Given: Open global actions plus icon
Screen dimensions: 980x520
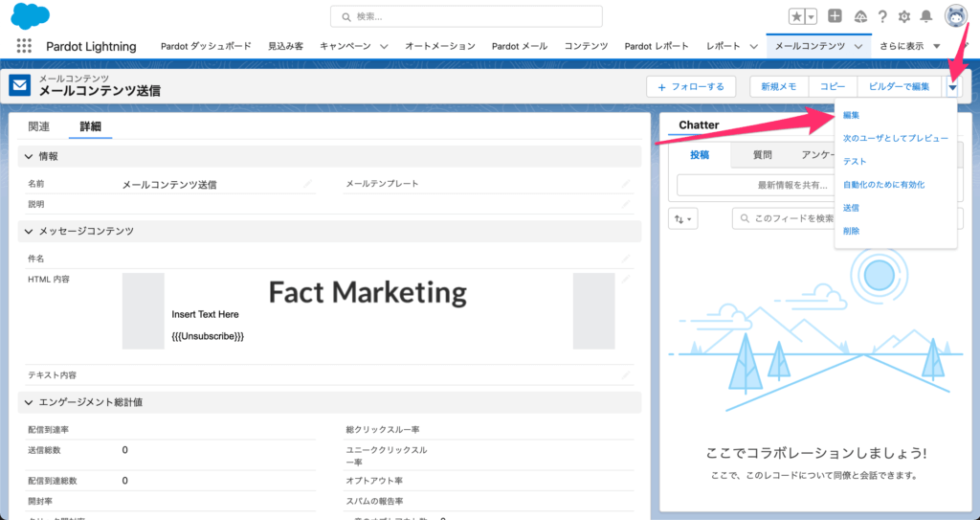Looking at the screenshot, I should pyautogui.click(x=835, y=16).
